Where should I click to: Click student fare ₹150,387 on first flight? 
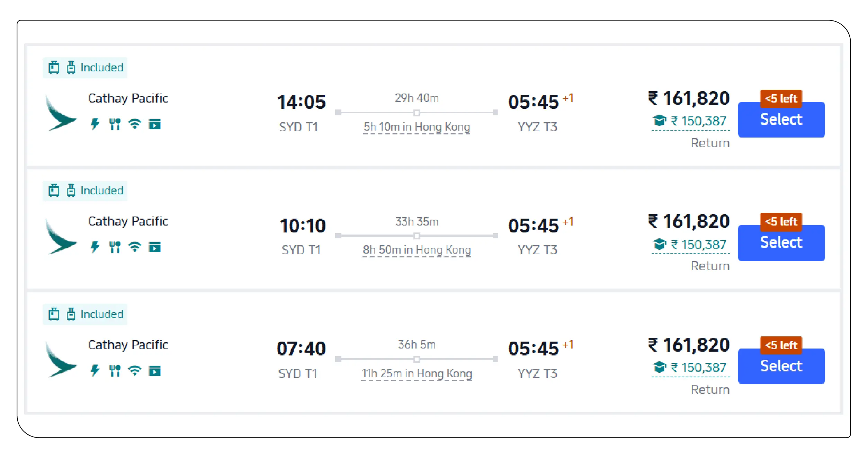pos(690,121)
